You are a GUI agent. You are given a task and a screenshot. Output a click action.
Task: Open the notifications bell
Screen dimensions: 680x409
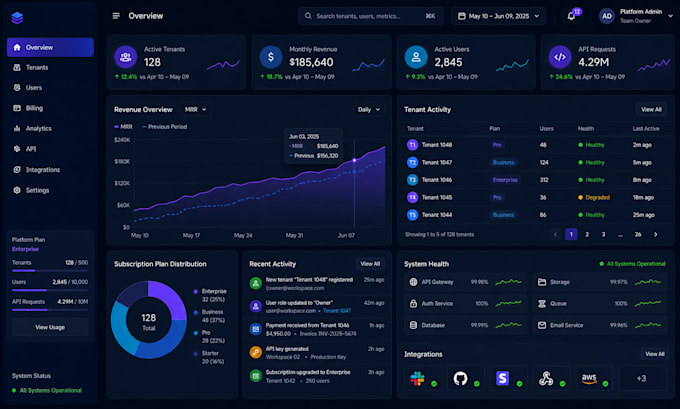point(572,16)
